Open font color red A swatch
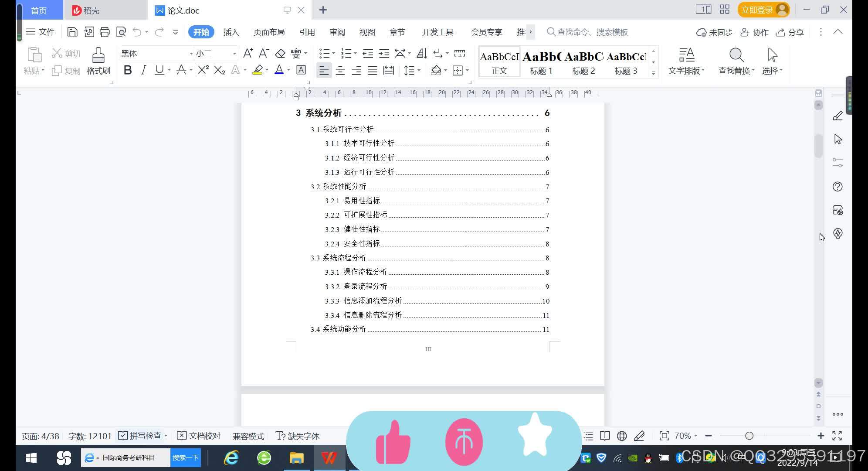The height and width of the screenshot is (471, 868). click(279, 70)
